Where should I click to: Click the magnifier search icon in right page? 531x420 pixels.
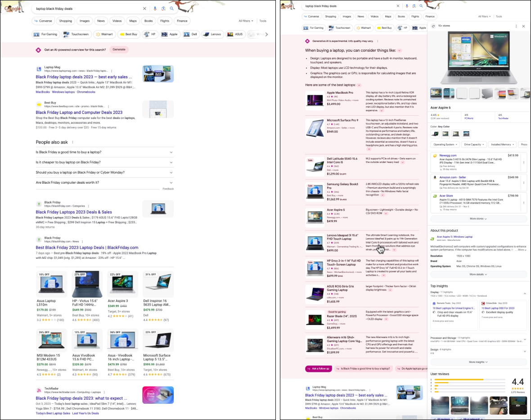point(421,6)
